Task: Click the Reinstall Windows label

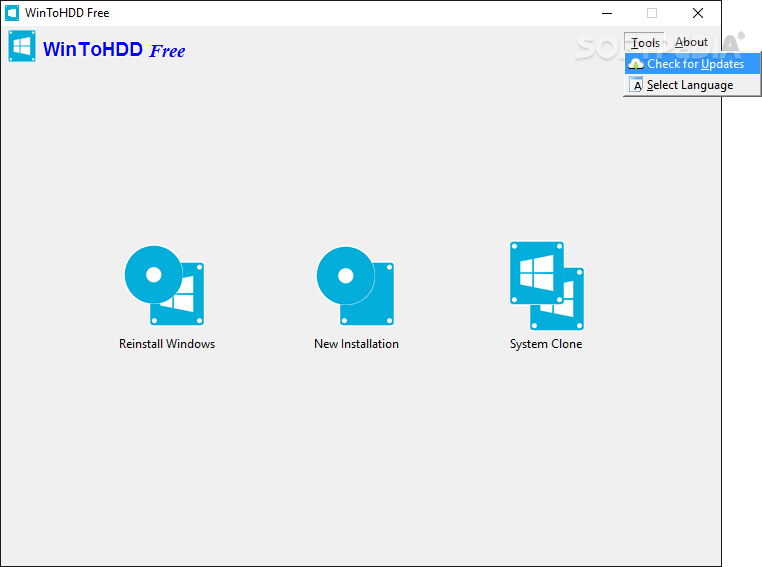Action: pos(167,344)
